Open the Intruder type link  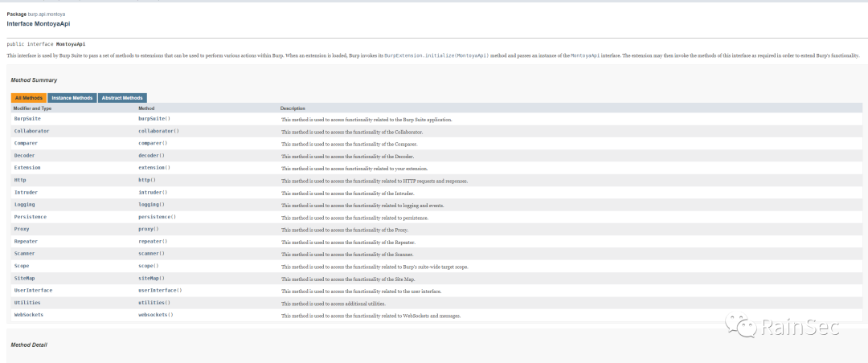click(x=26, y=192)
